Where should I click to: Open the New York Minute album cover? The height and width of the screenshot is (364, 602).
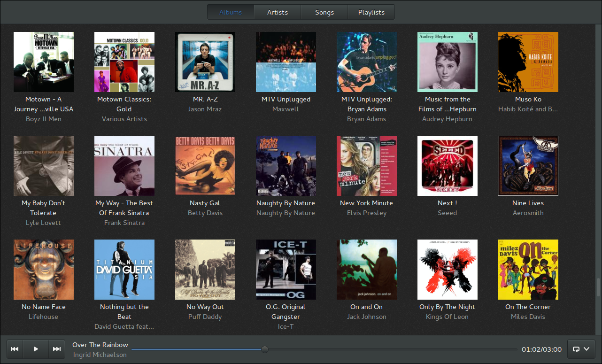[367, 166]
